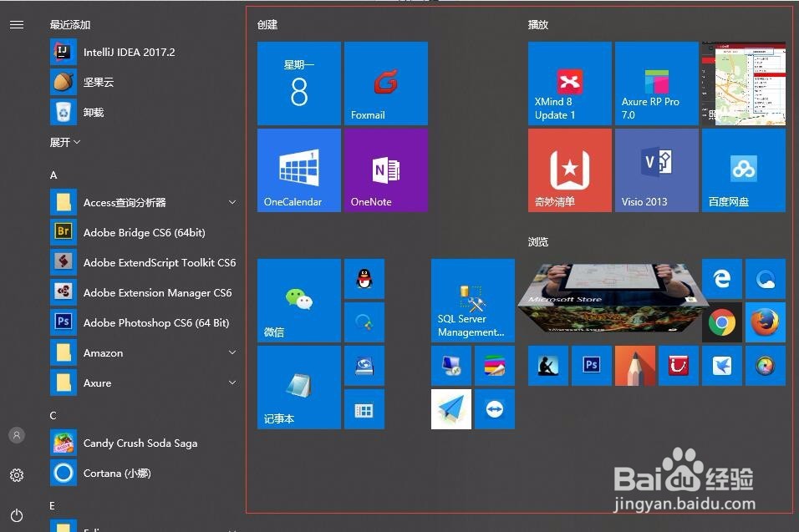
Task: Open the red 奇妙清单 tile
Action: pos(570,170)
